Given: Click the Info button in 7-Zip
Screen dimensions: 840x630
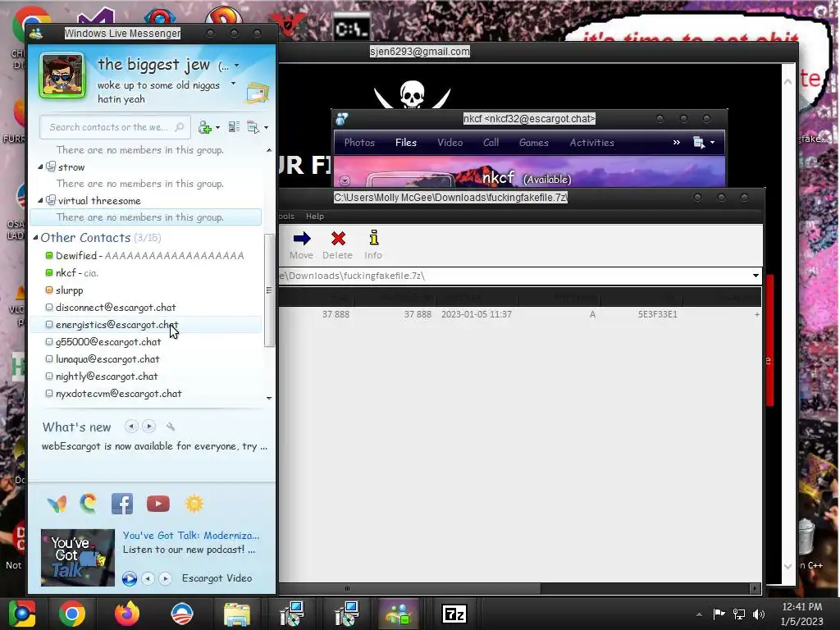Looking at the screenshot, I should [x=373, y=244].
